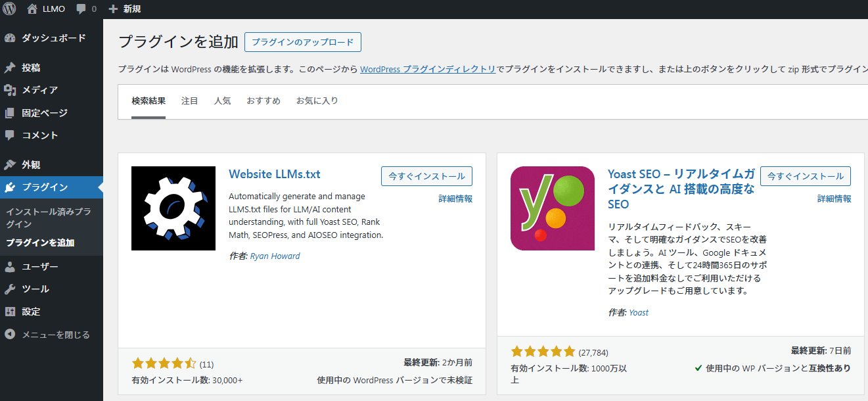Viewport: 868px width, 401px height.
Task: Click the WordPress logo in admin bar
Action: point(9,9)
